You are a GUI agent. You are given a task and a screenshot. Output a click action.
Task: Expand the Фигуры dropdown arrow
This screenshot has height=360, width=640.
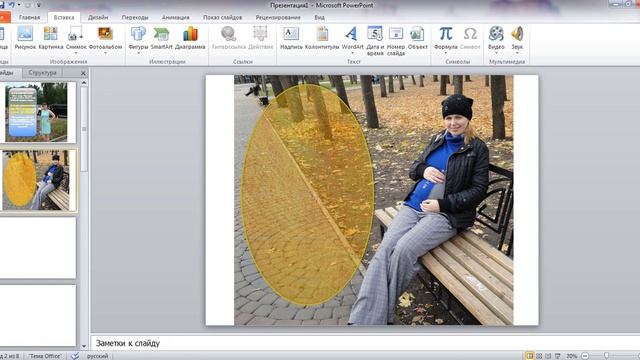pyautogui.click(x=138, y=53)
